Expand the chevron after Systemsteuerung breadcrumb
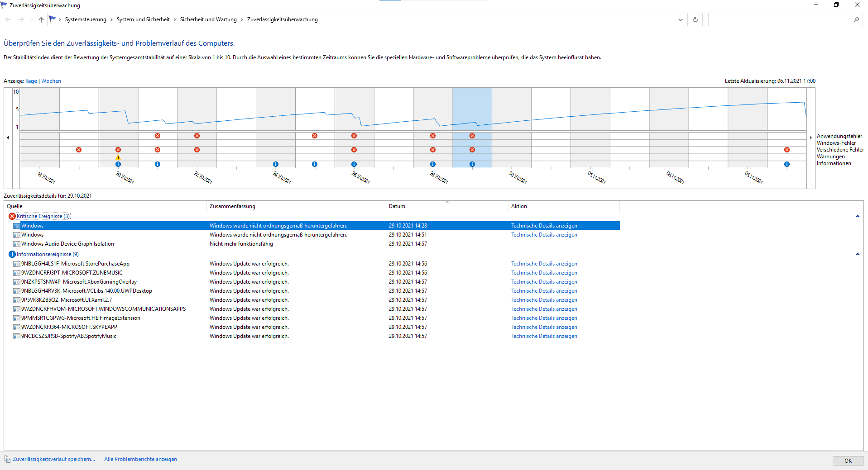The width and height of the screenshot is (868, 470). pyautogui.click(x=111, y=19)
